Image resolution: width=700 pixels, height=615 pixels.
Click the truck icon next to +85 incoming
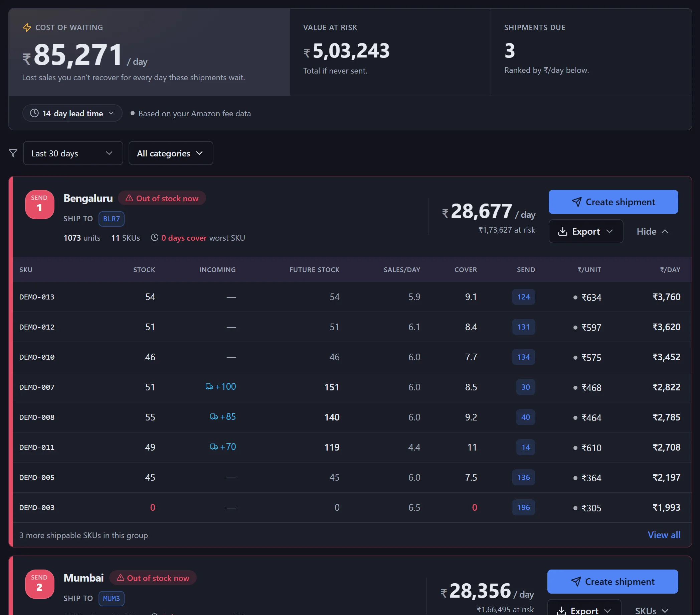tap(214, 416)
